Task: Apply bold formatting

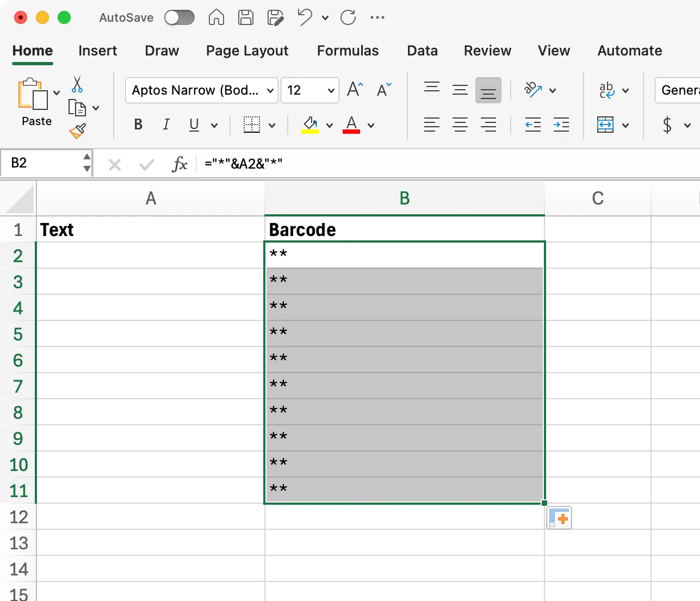Action: point(138,125)
